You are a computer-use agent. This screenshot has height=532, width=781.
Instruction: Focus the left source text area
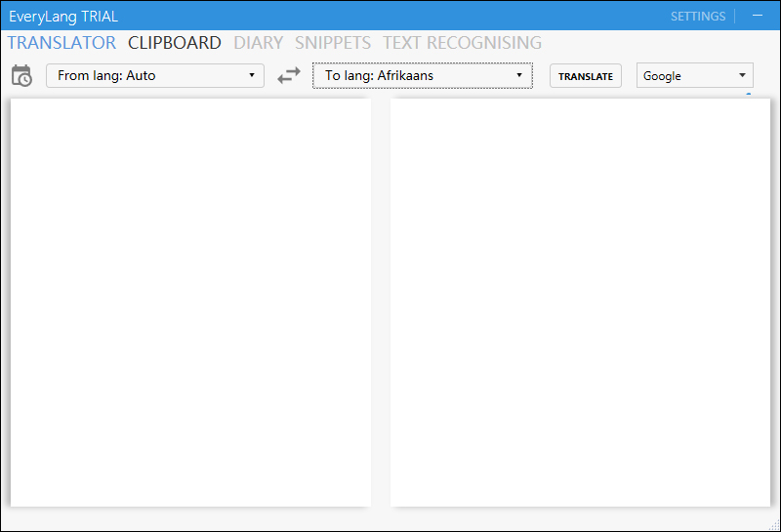190,303
